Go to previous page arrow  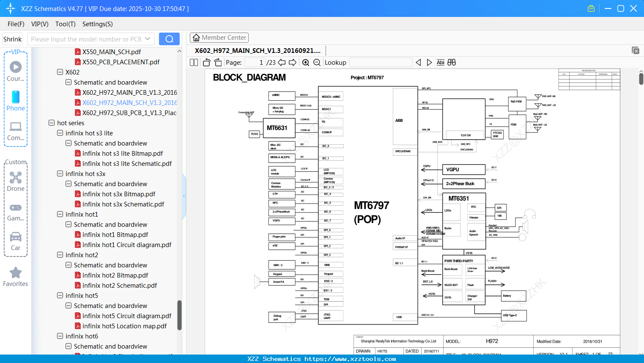[282, 62]
